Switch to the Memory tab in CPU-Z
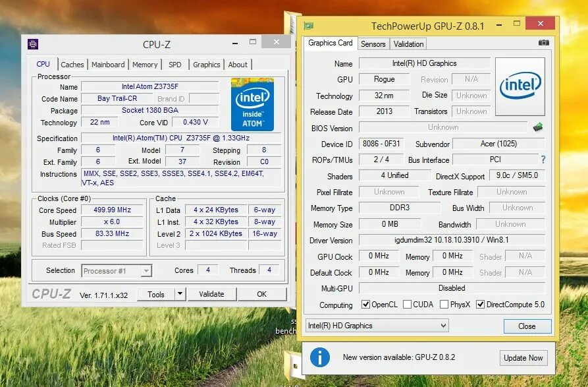This screenshot has height=387, width=588. 145,65
